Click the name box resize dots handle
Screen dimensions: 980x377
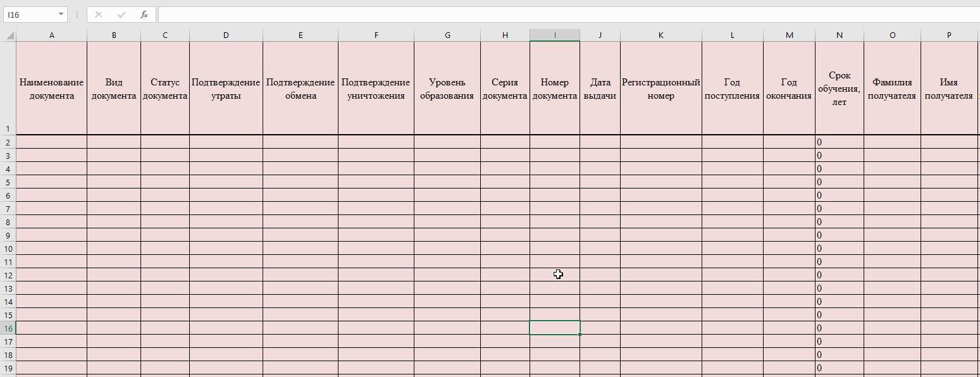coord(77,15)
